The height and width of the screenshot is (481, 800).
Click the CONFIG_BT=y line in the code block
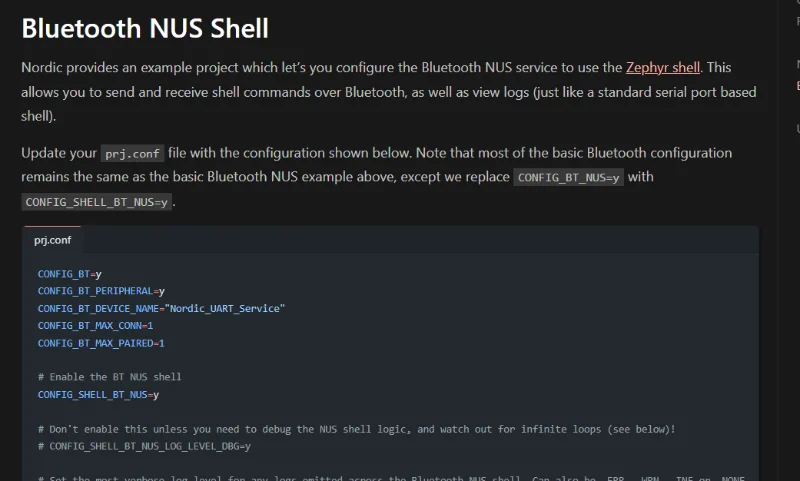tap(70, 273)
